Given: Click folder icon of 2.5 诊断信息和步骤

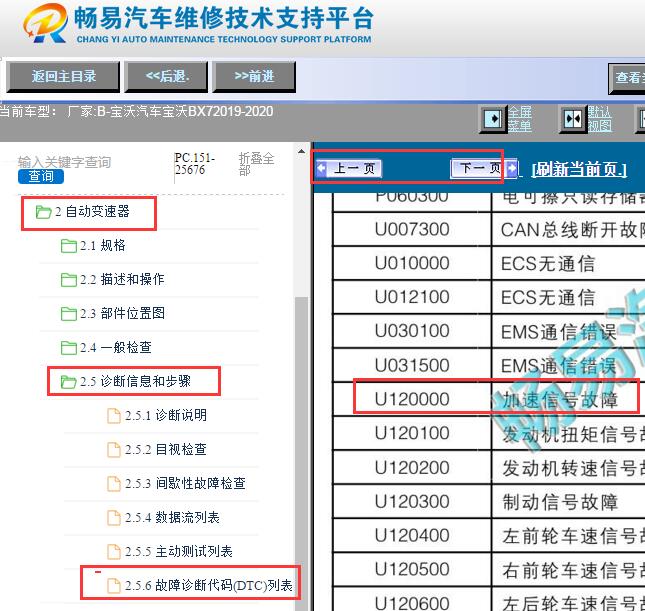Looking at the screenshot, I should click(69, 381).
